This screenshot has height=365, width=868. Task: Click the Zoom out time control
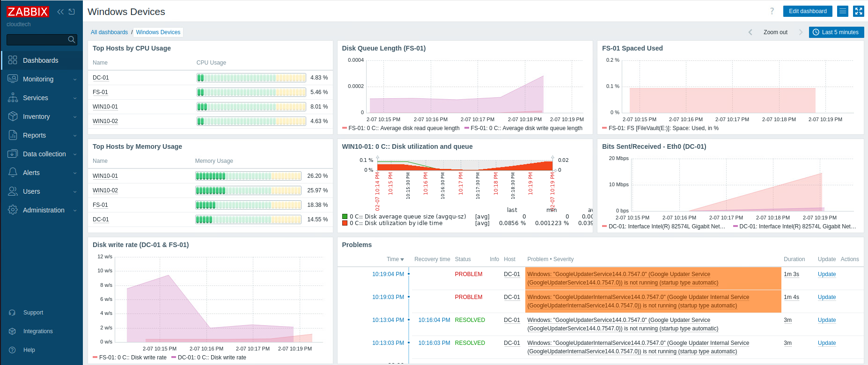(x=775, y=32)
